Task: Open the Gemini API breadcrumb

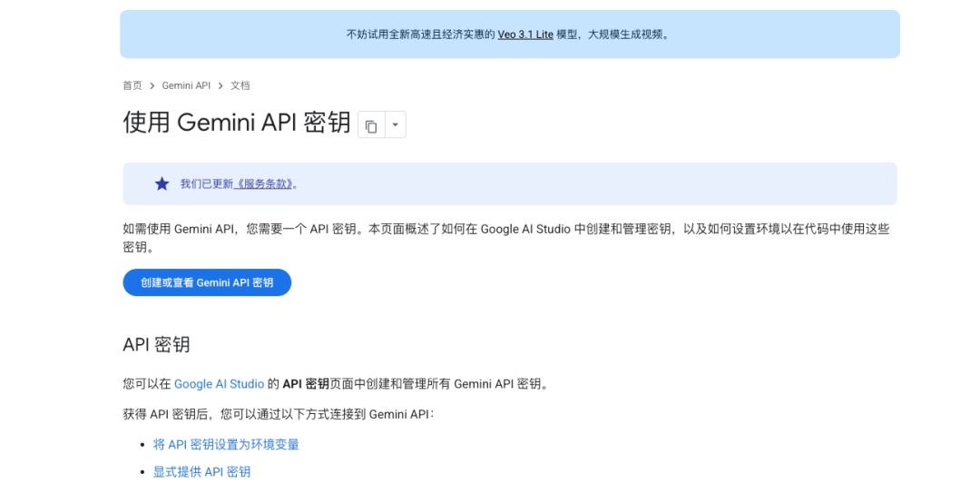Action: click(186, 85)
